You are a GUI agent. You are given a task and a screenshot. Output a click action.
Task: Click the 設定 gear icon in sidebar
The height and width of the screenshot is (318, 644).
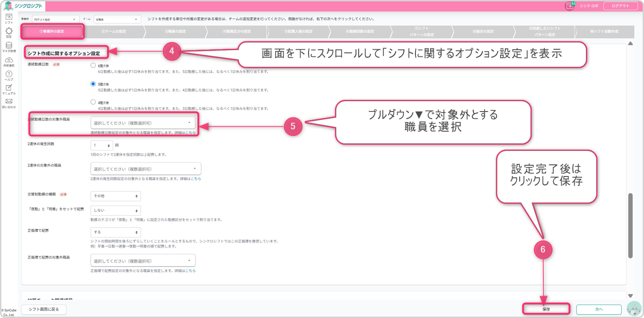pyautogui.click(x=8, y=32)
